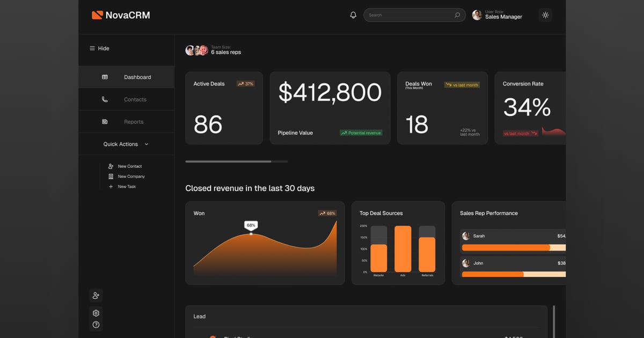
Task: Click the Website bar in Top Deal Sources
Action: point(379,258)
